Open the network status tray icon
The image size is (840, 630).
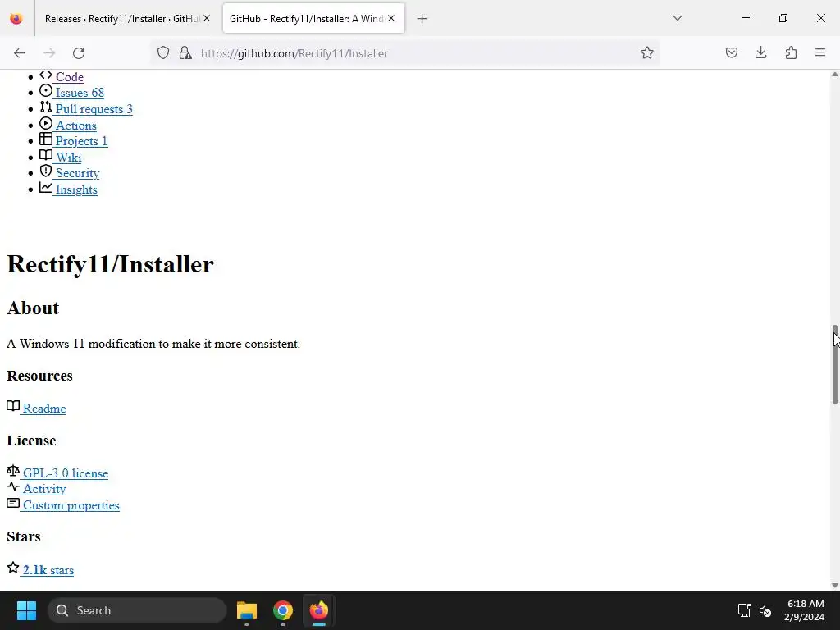click(745, 610)
